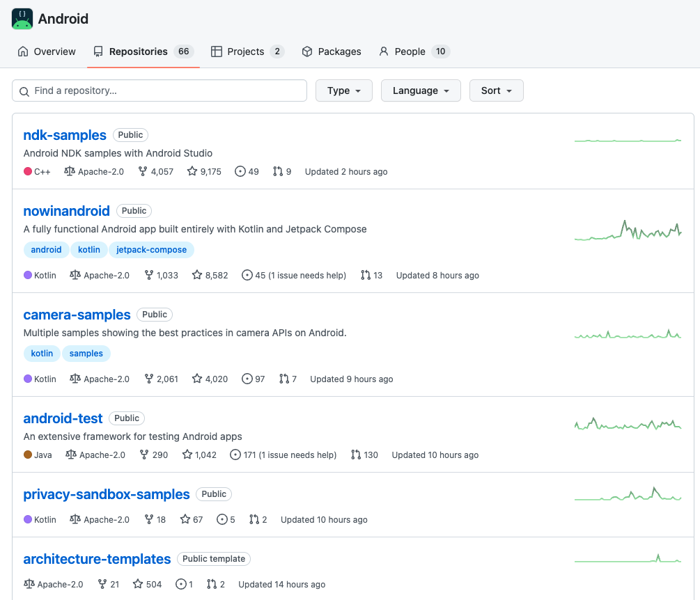Open architecture-templates 1 open issue
Viewport: 700px width, 600px height.
click(184, 585)
